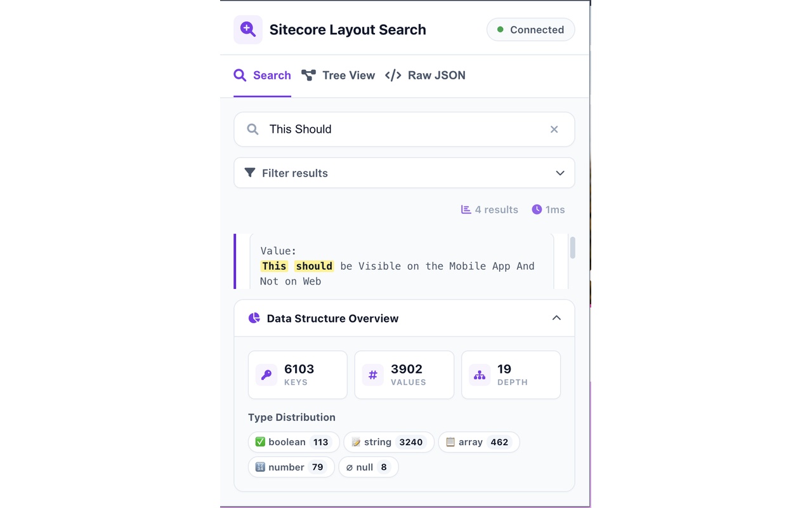Click the '4 results' count text
The width and height of the screenshot is (812, 508).
pyautogui.click(x=497, y=210)
